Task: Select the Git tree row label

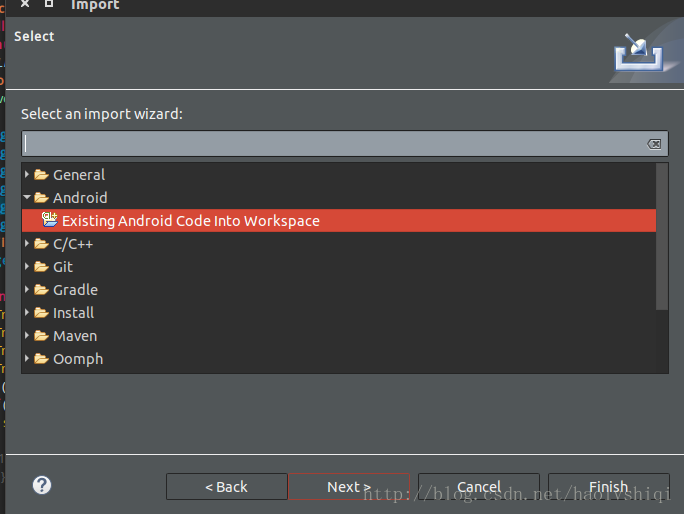Action: pos(63,267)
